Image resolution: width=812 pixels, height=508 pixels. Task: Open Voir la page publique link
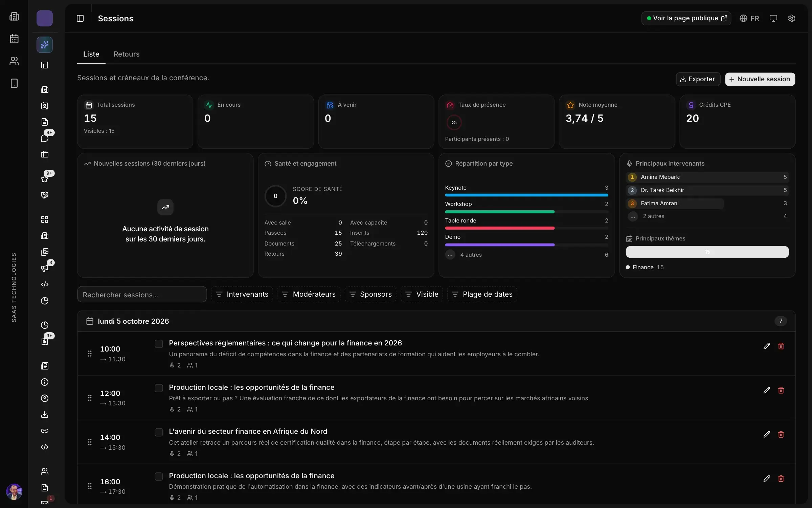(x=686, y=18)
